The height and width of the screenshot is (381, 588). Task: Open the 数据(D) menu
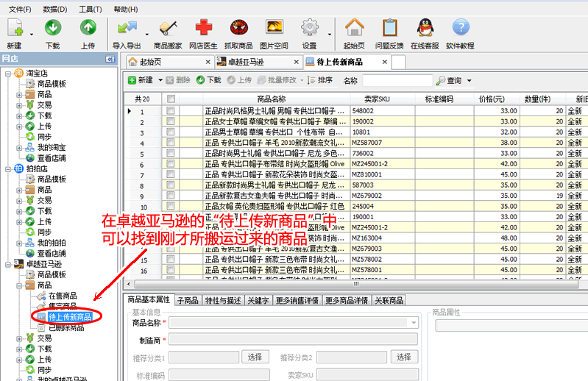pos(55,10)
